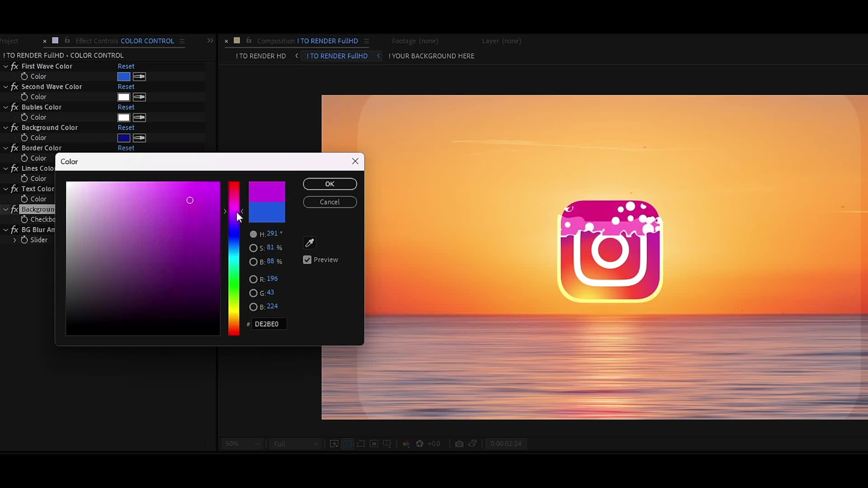The height and width of the screenshot is (488, 868).
Task: Click the Show Channel color circles icon
Action: coord(406,444)
